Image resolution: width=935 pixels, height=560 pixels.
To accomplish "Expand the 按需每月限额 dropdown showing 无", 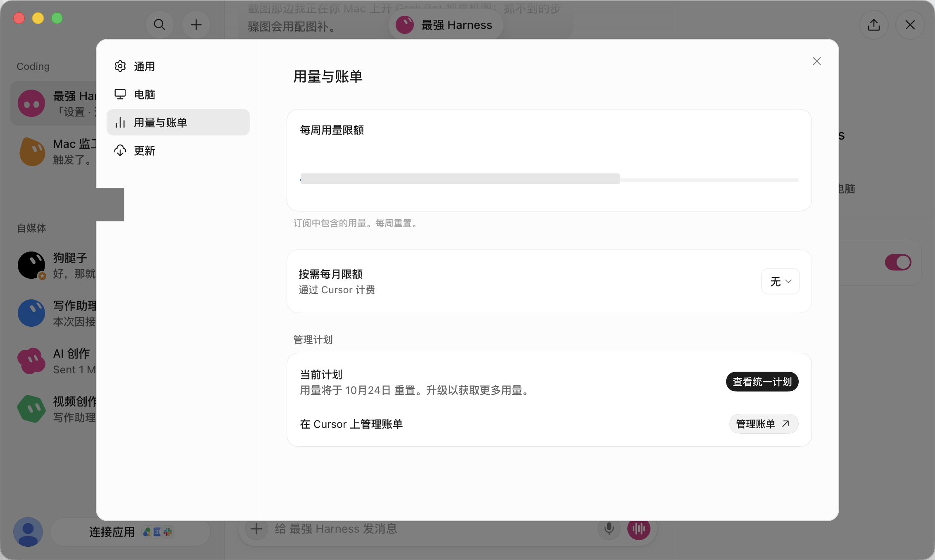I will (x=781, y=281).
